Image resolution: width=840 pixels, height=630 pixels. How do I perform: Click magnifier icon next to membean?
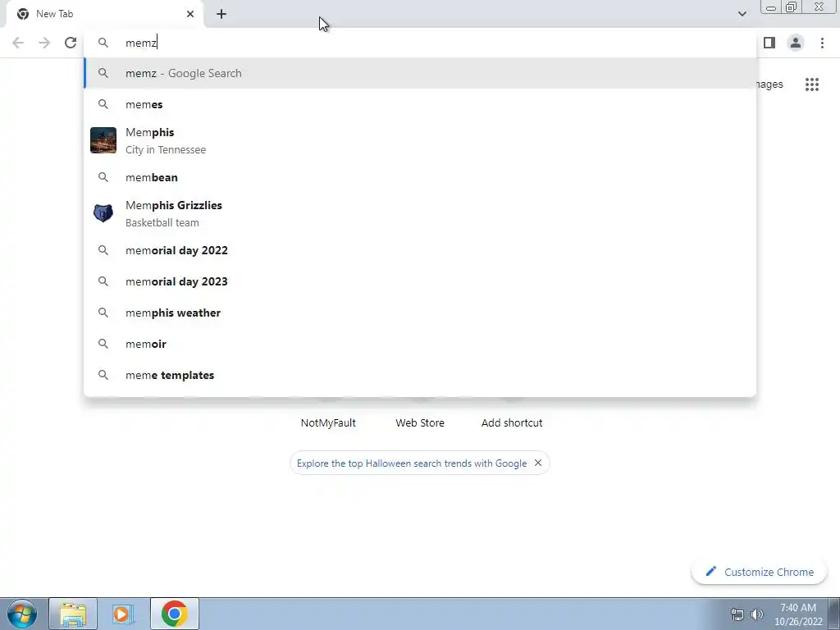(x=103, y=177)
